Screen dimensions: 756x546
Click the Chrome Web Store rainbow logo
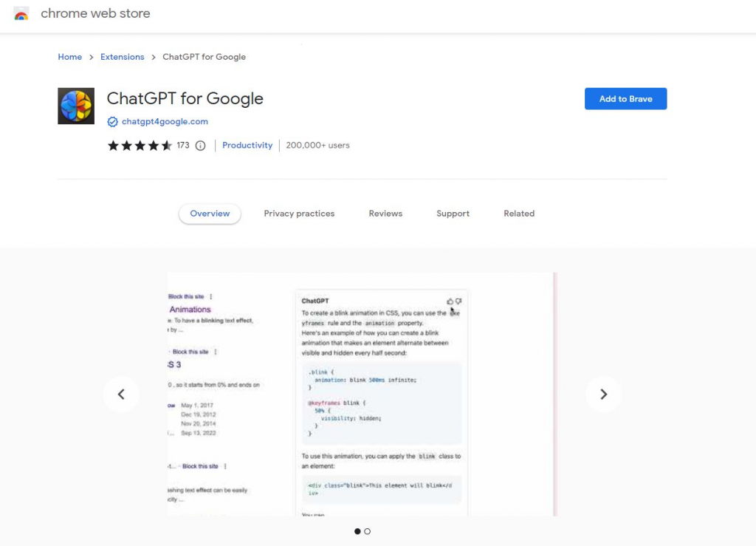(x=21, y=14)
